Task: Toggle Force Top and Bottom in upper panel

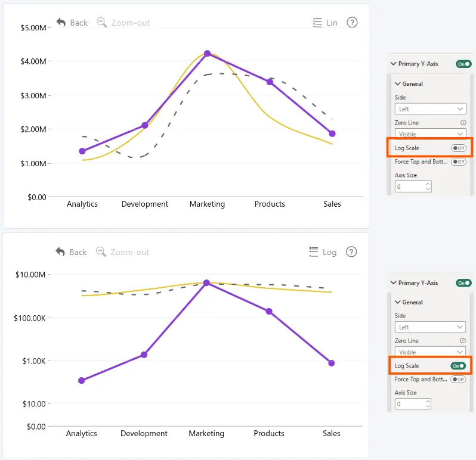Action: pos(458,161)
